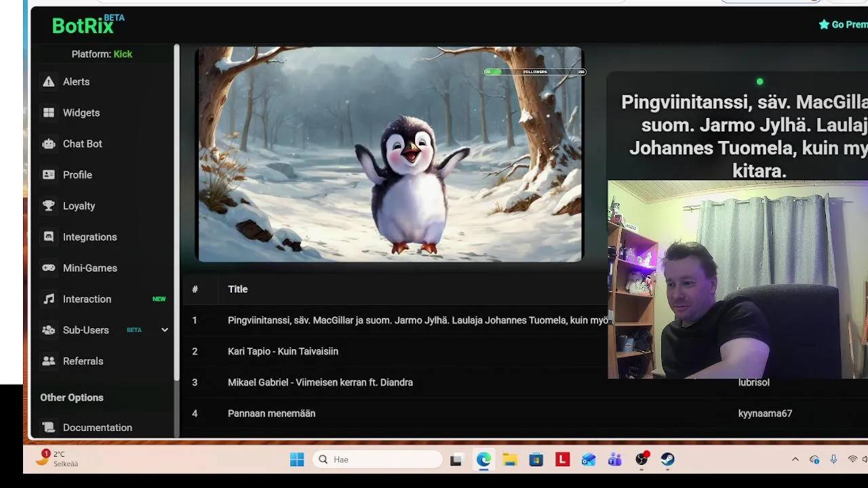Click the NEW badge beside Interaction
This screenshot has height=488, width=868.
[159, 299]
